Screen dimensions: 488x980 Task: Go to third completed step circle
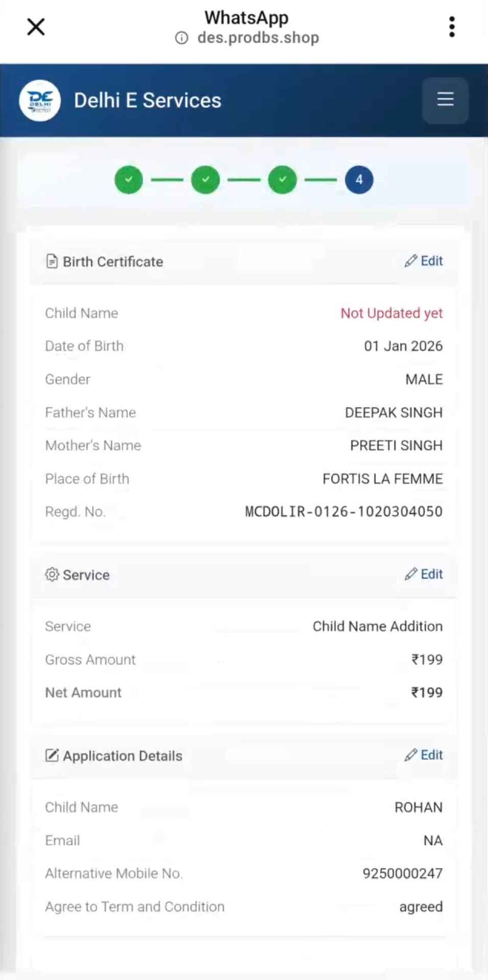[282, 180]
